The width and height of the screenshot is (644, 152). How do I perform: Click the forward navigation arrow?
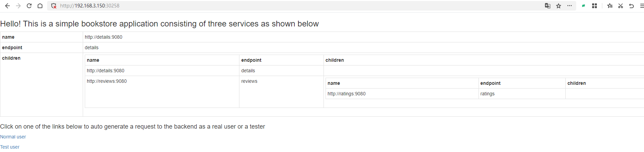tap(18, 6)
